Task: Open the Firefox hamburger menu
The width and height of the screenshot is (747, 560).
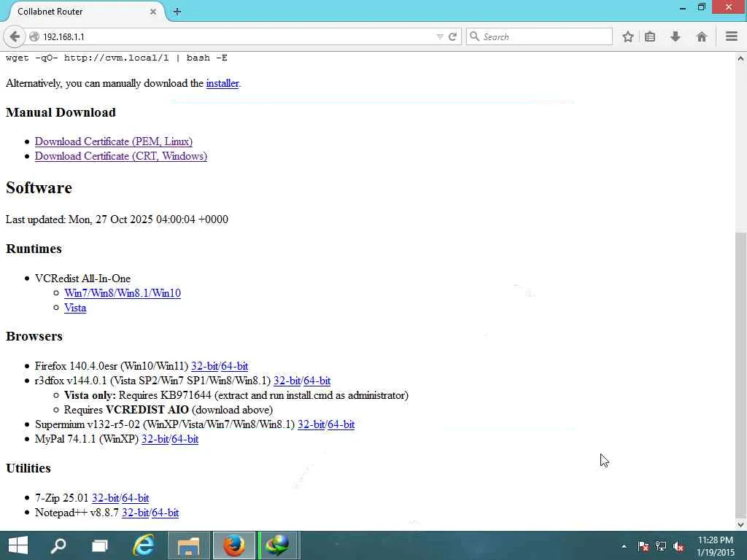Action: pyautogui.click(x=732, y=36)
